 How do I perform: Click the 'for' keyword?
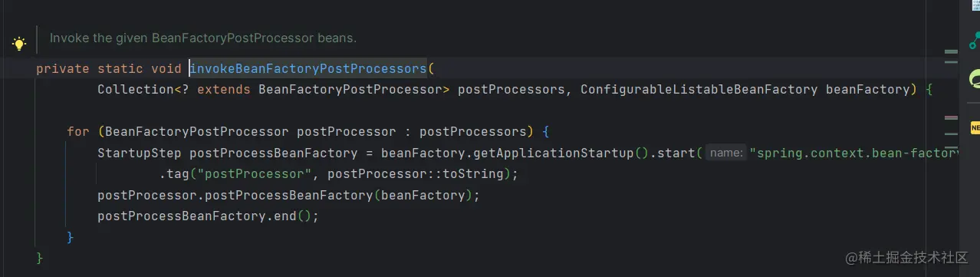pyautogui.click(x=78, y=131)
